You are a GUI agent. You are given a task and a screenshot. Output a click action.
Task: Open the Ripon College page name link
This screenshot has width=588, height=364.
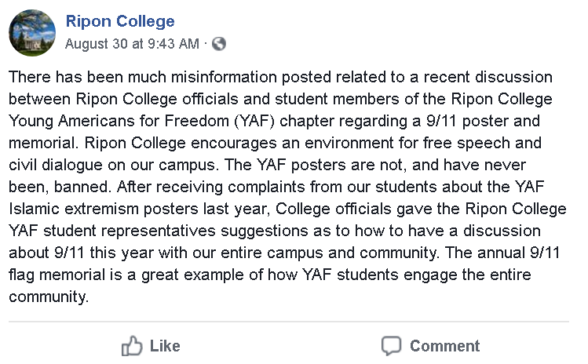point(120,21)
